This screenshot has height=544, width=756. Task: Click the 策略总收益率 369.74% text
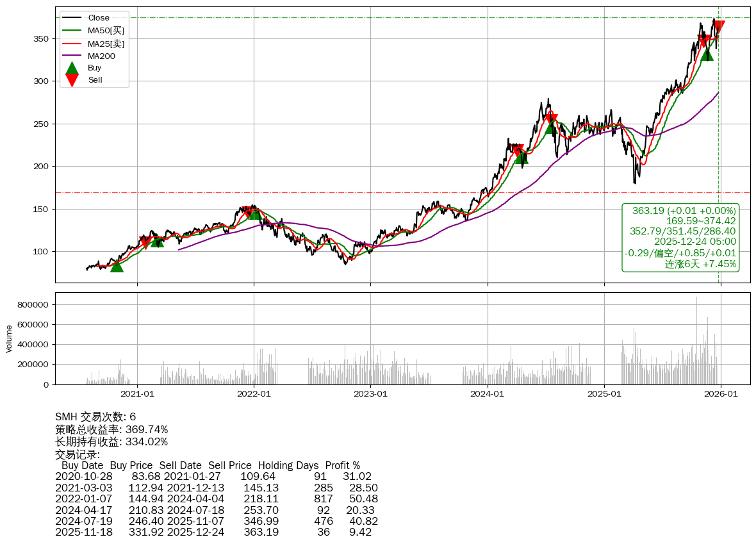click(111, 429)
